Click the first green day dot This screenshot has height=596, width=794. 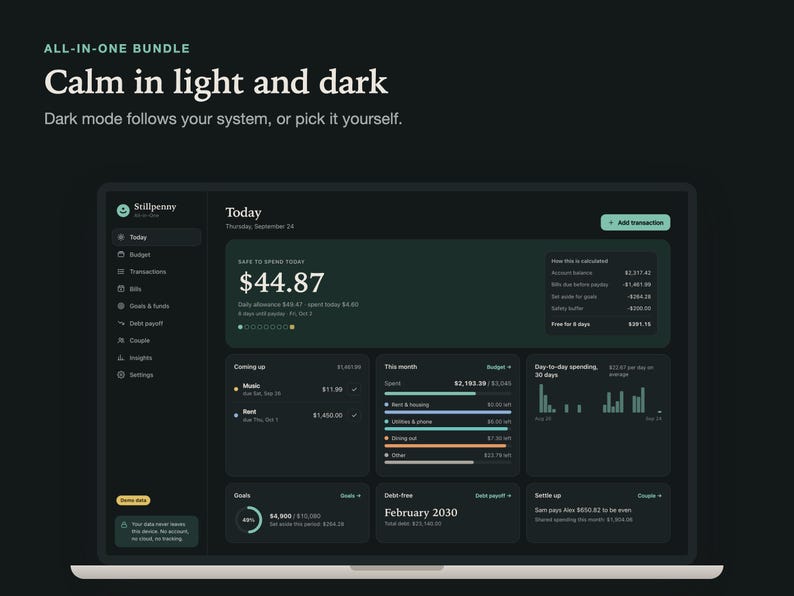point(240,327)
